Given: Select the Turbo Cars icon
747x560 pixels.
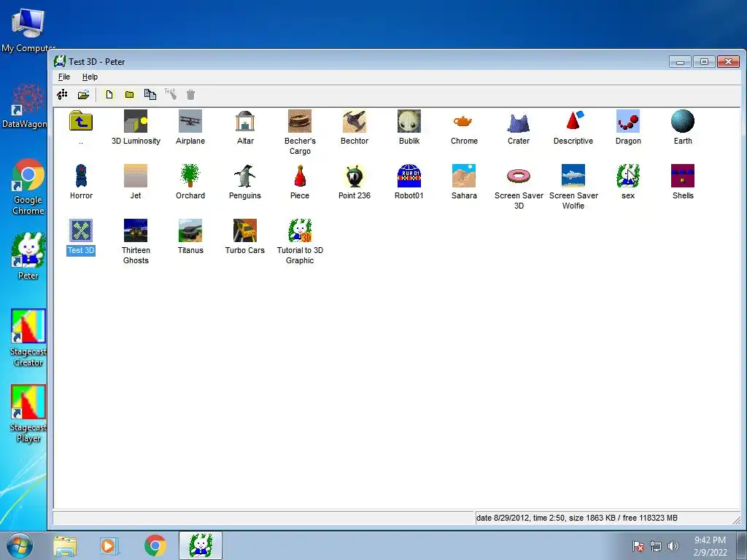Looking at the screenshot, I should pos(245,230).
